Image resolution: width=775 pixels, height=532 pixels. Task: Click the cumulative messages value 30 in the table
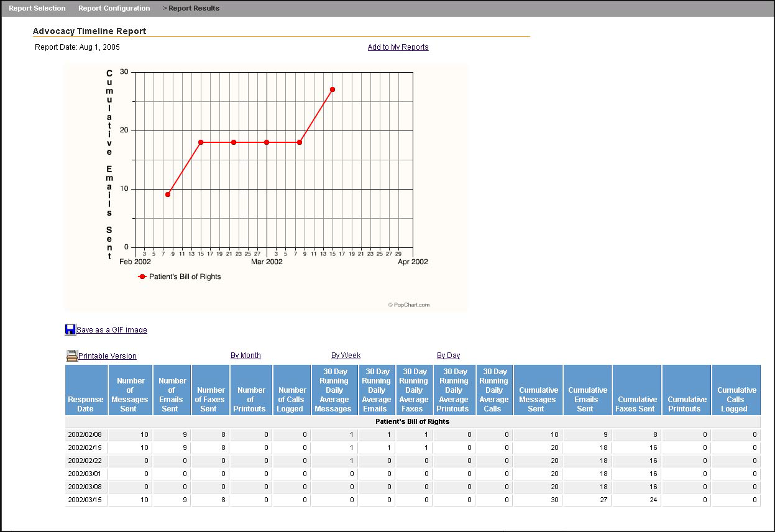[x=538, y=500]
